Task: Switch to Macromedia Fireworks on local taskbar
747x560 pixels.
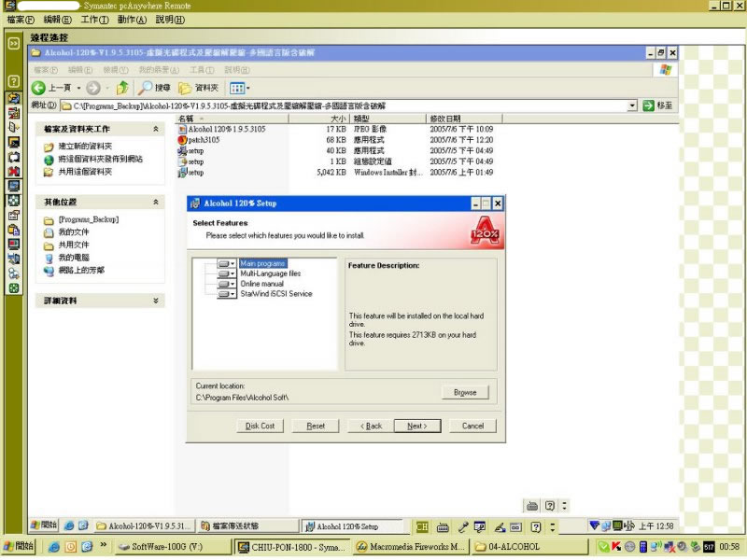Action: [x=410, y=547]
